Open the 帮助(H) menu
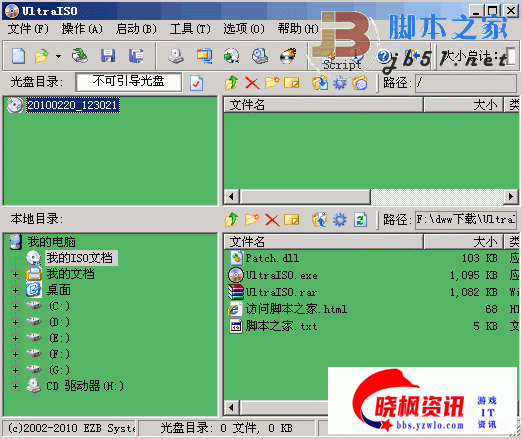This screenshot has width=522, height=439. (x=298, y=29)
